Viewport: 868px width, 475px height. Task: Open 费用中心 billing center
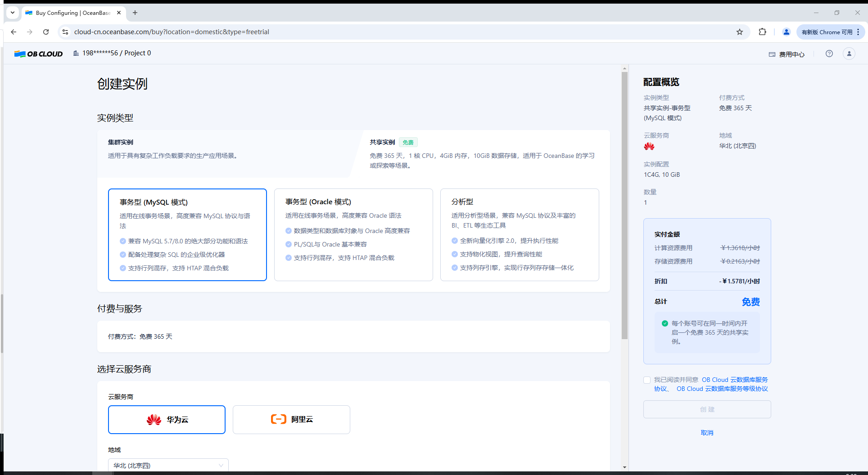787,54
